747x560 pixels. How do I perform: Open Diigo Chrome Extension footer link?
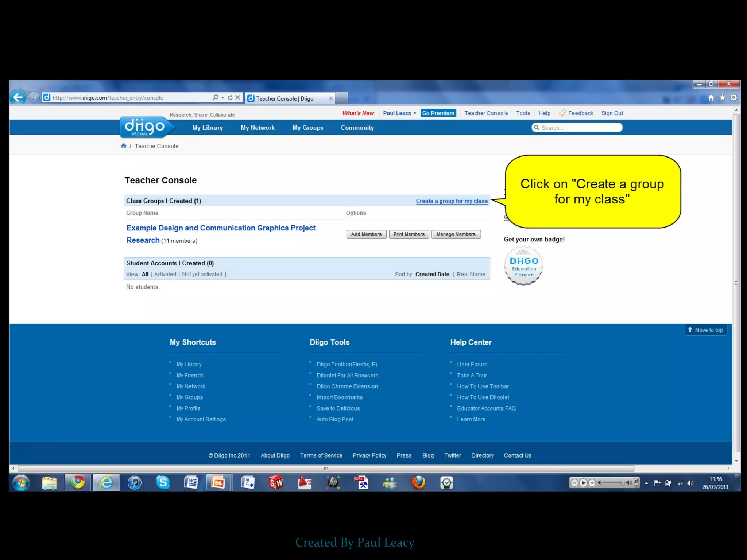pos(347,386)
